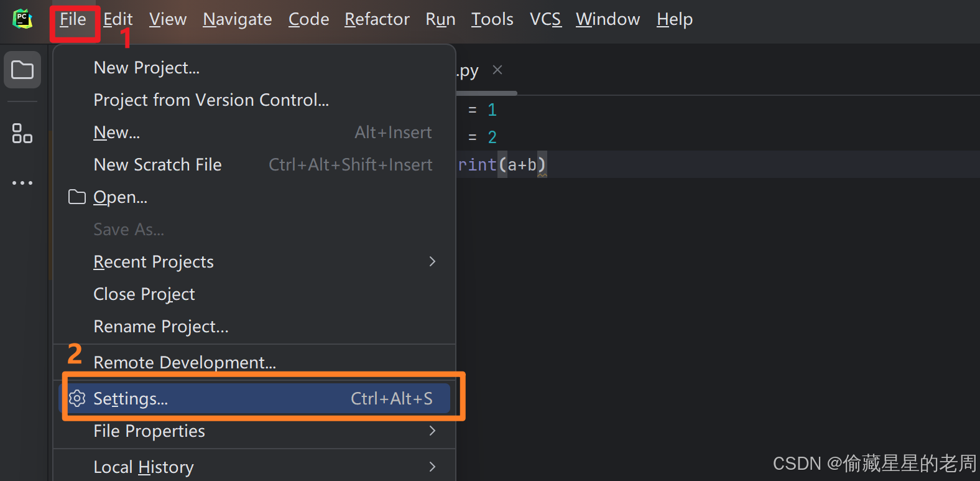Switch to the .py editor tab
Viewport: 980px width, 481px height.
coord(468,71)
